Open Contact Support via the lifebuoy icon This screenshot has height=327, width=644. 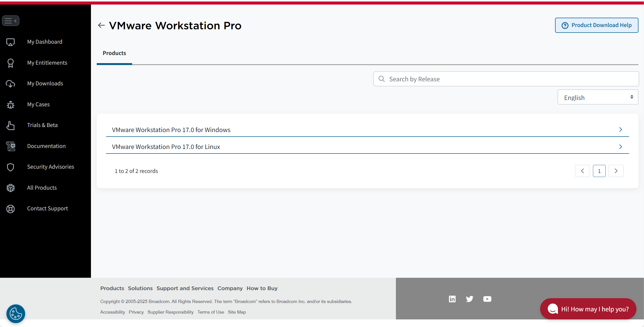[10, 209]
